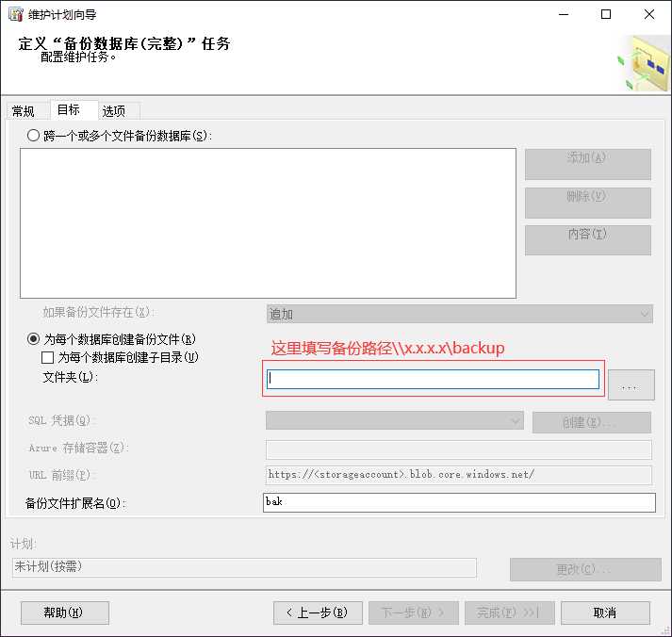Minimize the wizard window
Screen dimensions: 672x637
564,14
